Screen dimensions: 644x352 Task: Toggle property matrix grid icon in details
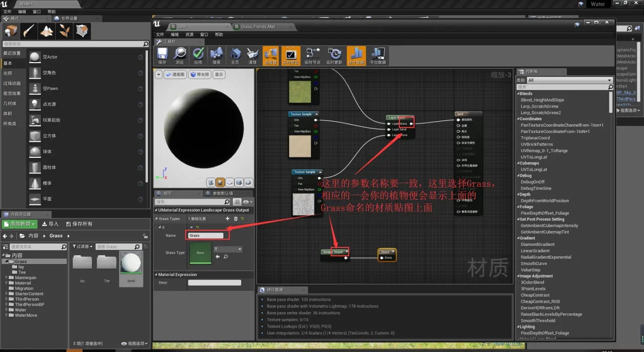pyautogui.click(x=237, y=202)
